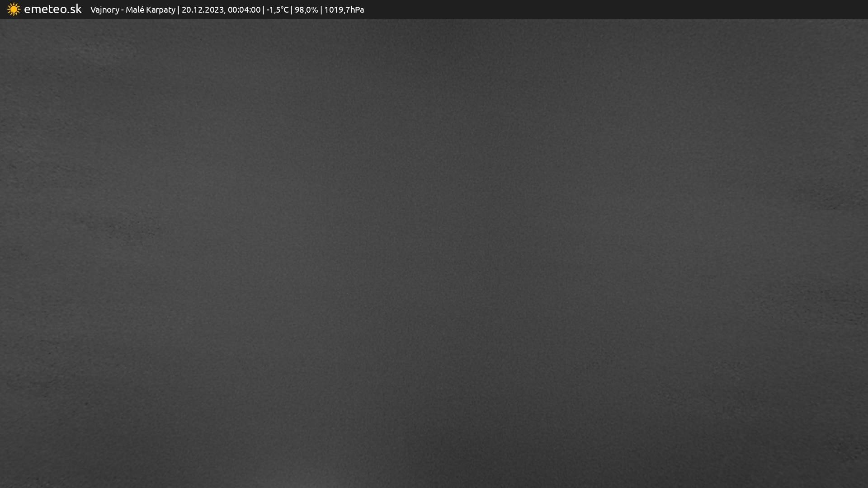This screenshot has width=868, height=488.
Task: Click the hyphen between Vajnory and Malé
Action: tap(123, 10)
